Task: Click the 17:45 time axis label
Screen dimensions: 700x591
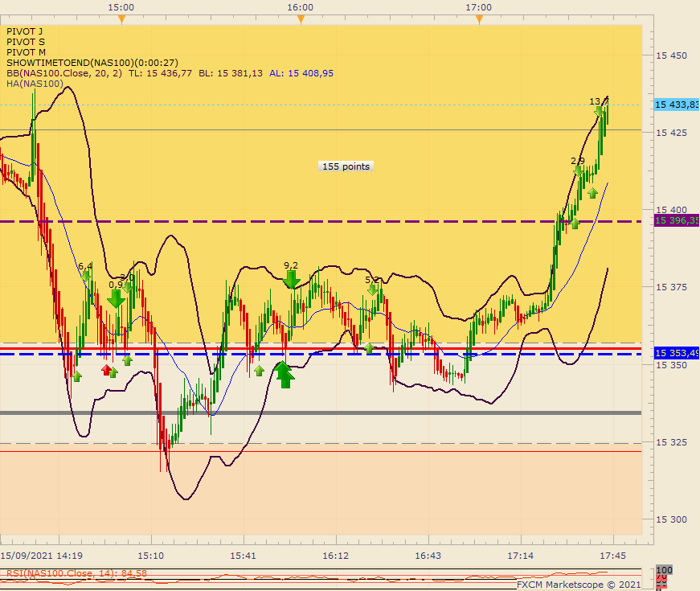Action: (613, 556)
